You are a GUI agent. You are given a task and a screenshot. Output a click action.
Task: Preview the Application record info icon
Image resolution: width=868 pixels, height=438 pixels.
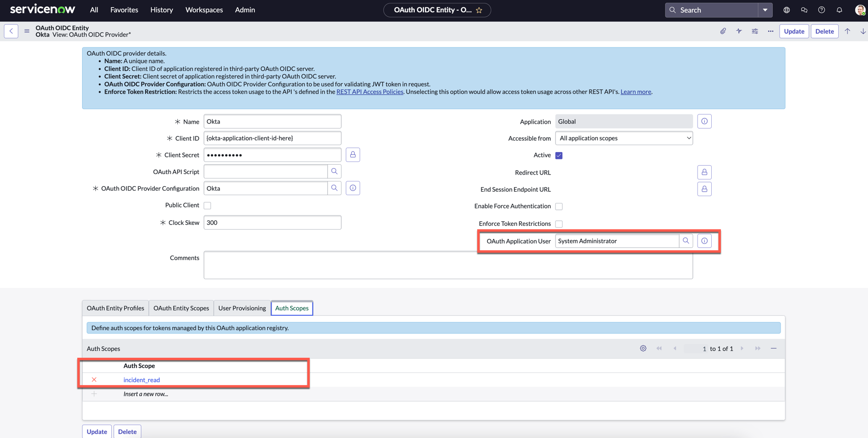click(x=704, y=121)
